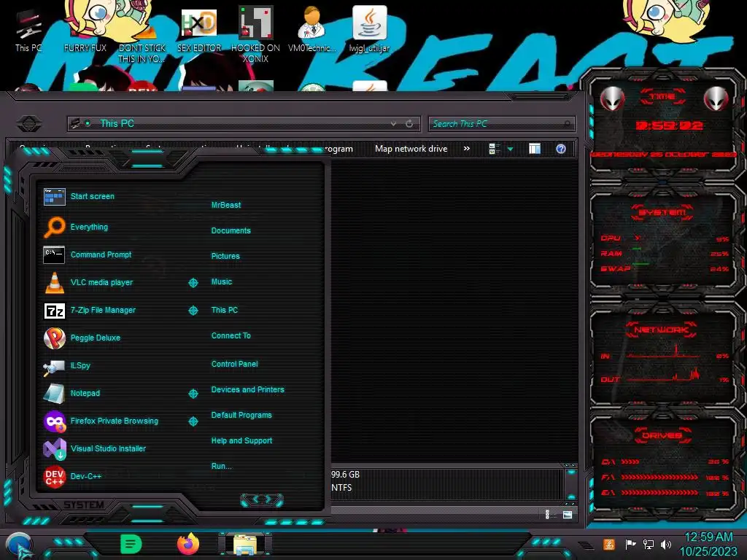Open address bar history dropdown
The height and width of the screenshot is (560, 747).
pos(393,124)
